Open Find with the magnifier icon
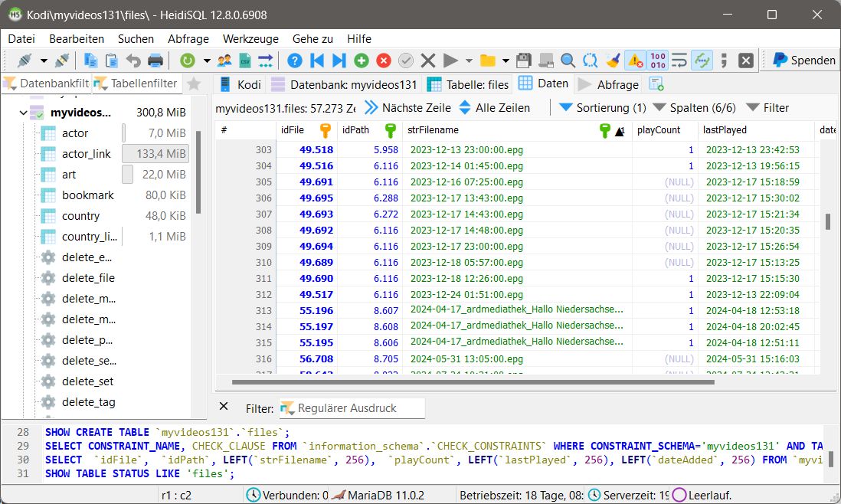This screenshot has width=841, height=504. 568,61
